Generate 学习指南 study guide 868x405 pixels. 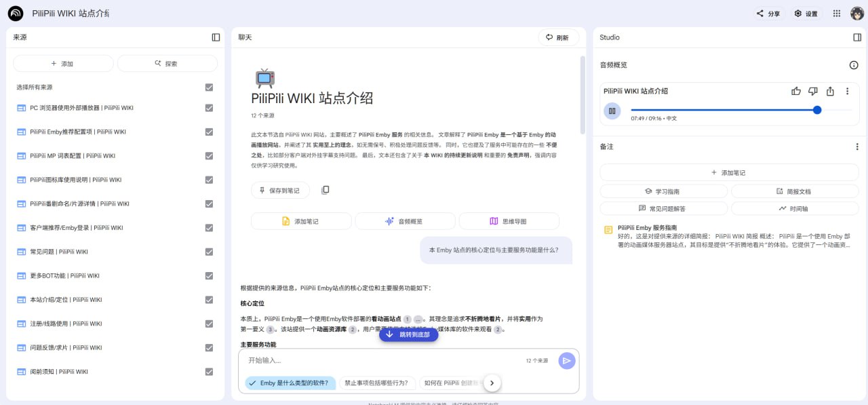663,192
